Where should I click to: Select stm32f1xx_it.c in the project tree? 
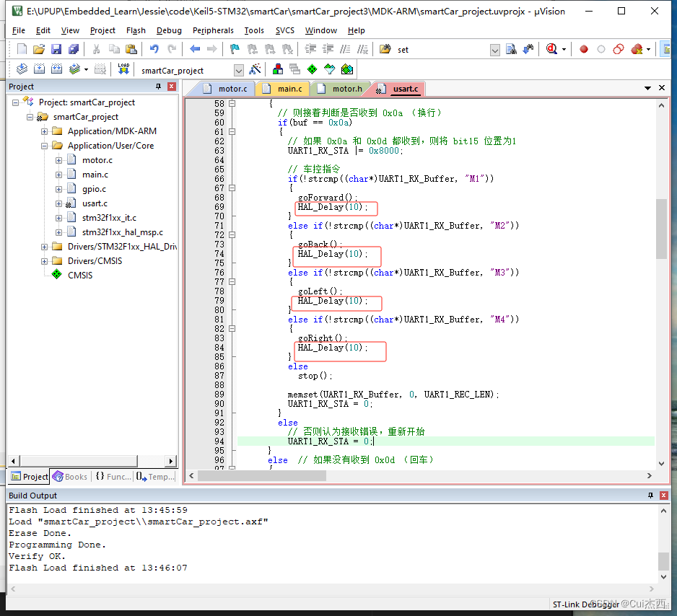tap(109, 218)
